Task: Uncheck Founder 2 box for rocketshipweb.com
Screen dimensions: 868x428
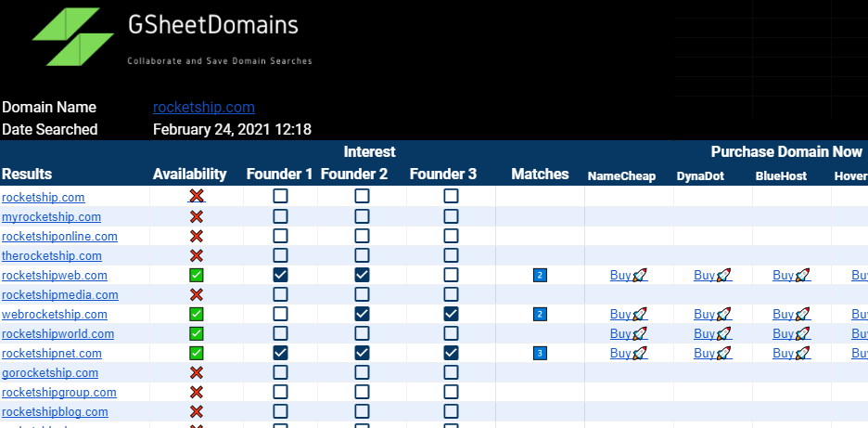Action: point(362,275)
